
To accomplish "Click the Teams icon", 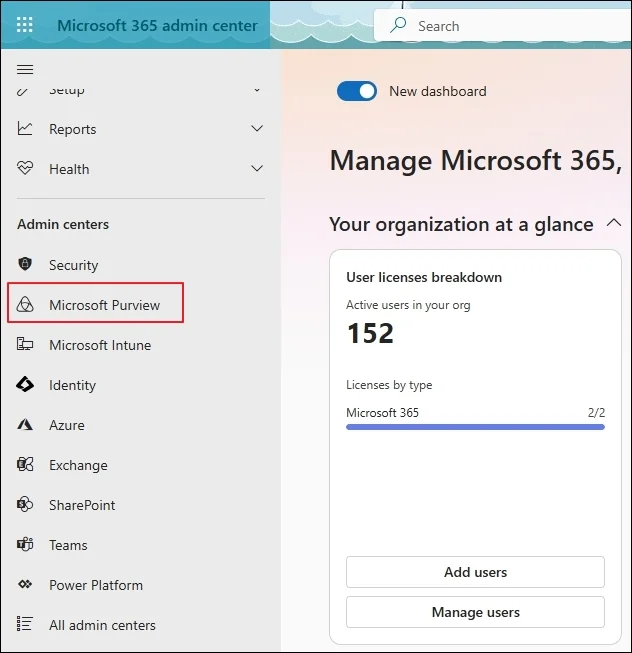I will [x=25, y=544].
